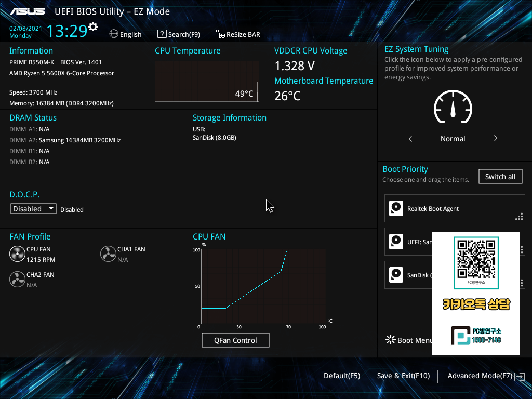
Task: Click the 49°C CPU temperature reading
Action: pos(244,94)
